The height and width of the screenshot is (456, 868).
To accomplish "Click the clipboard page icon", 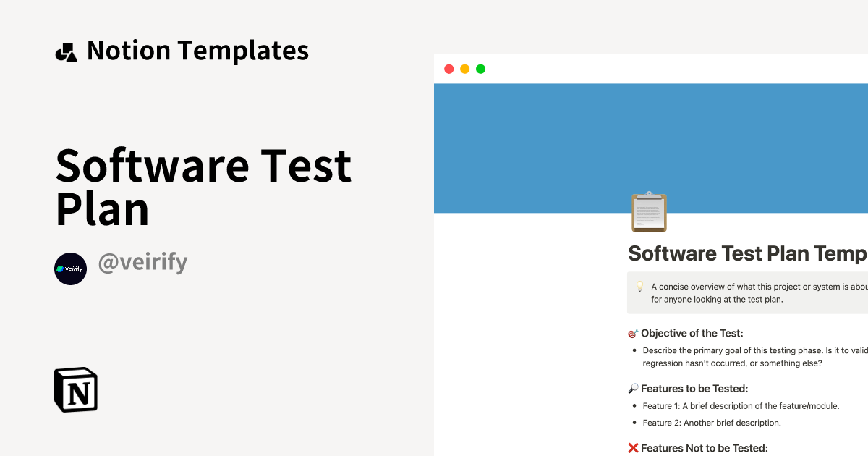I will click(x=649, y=212).
